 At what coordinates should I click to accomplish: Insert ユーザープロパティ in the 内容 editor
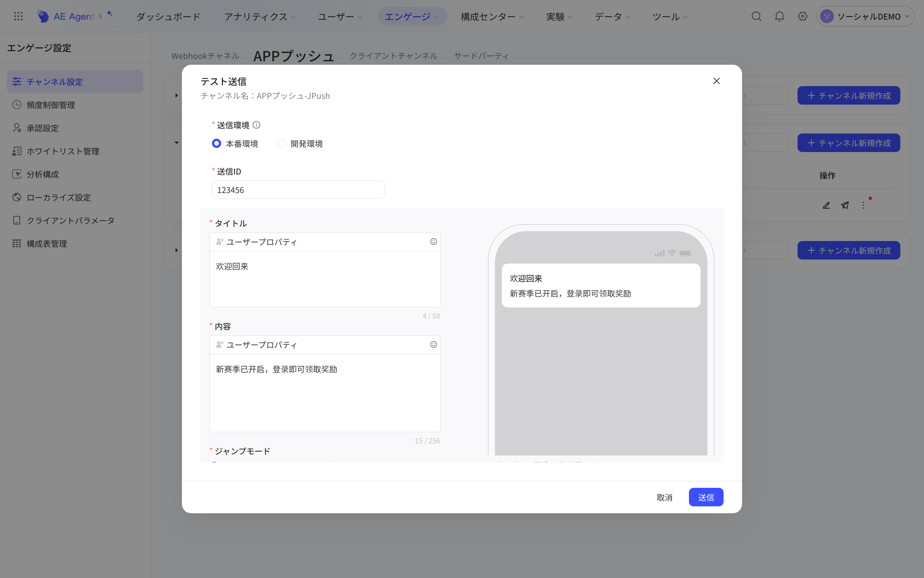(257, 345)
